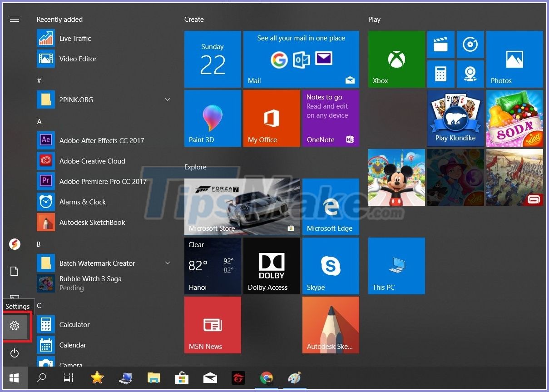Open Live Traffic under Recently added
This screenshot has width=549, height=392.
75,38
